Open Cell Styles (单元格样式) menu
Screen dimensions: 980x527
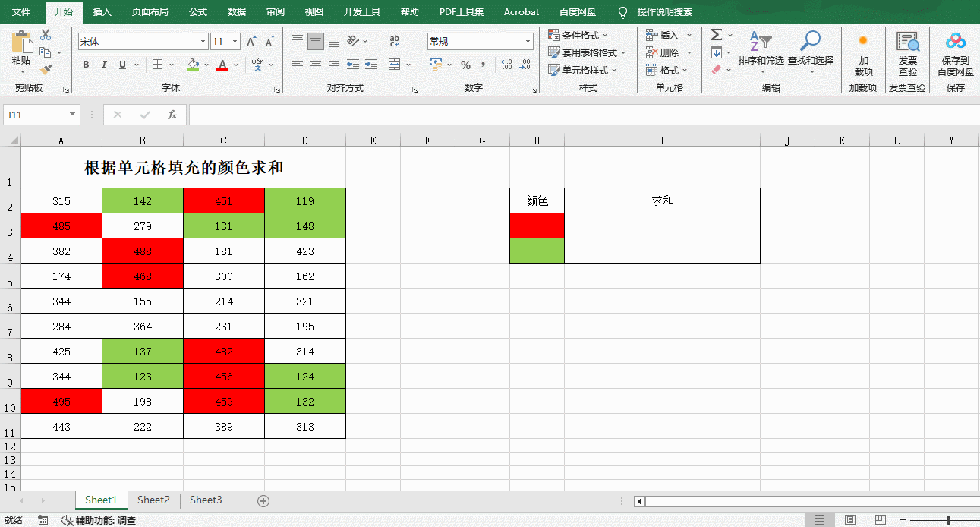click(x=582, y=70)
